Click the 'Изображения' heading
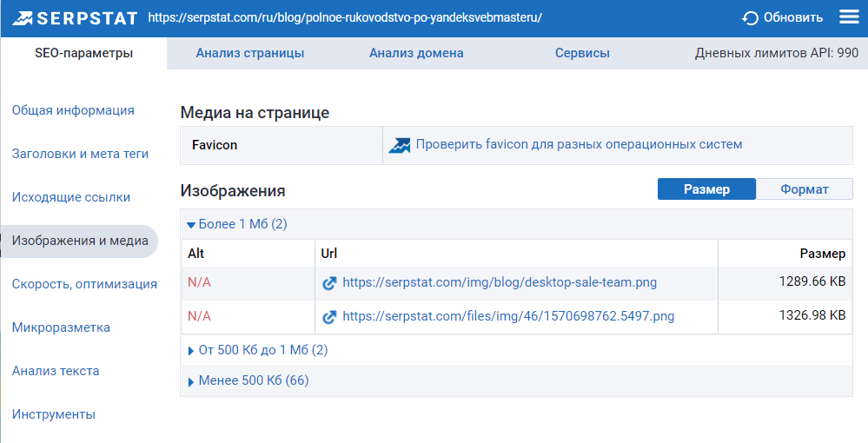 pos(233,191)
